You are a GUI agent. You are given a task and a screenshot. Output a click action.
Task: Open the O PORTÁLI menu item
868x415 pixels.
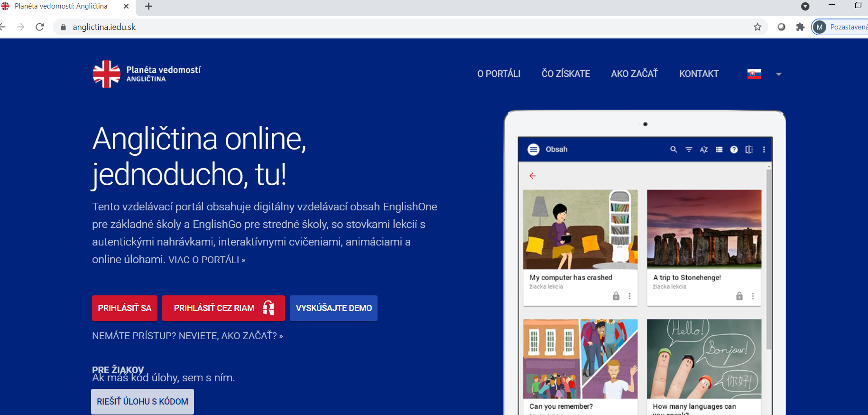tap(499, 74)
